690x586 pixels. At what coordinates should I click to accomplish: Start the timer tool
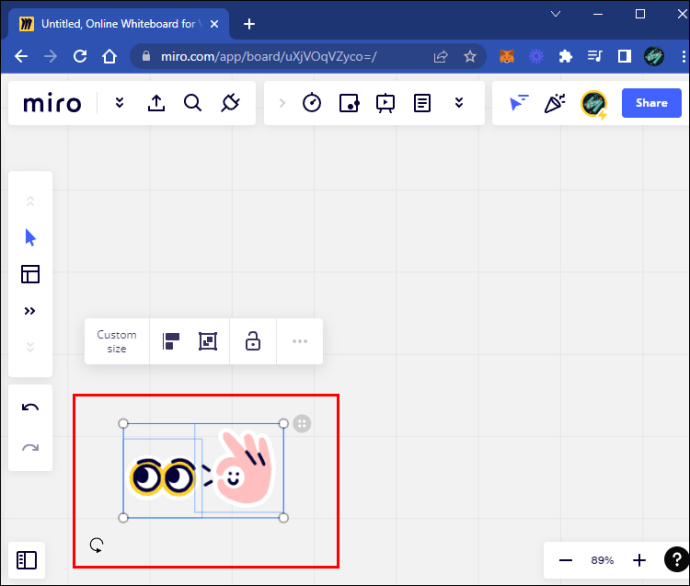point(312,103)
